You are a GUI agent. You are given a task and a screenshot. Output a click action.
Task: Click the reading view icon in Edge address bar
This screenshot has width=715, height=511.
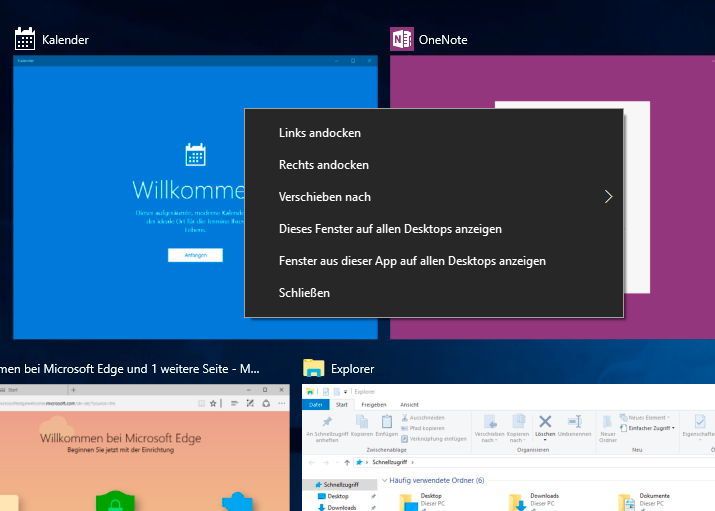[201, 403]
